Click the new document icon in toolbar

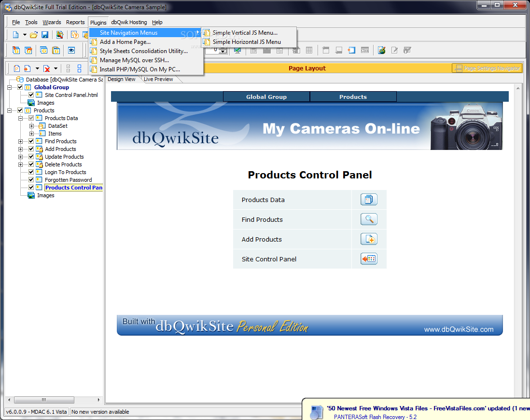tap(15, 35)
